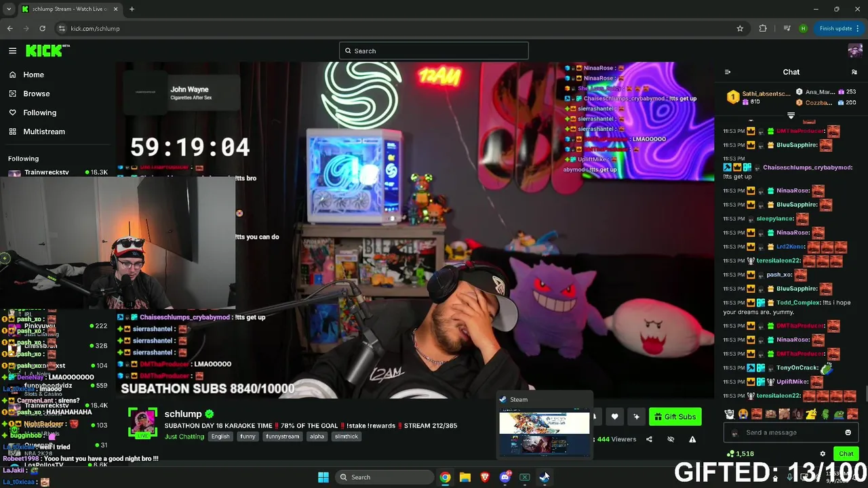Open File Explorer from the taskbar

(x=465, y=477)
